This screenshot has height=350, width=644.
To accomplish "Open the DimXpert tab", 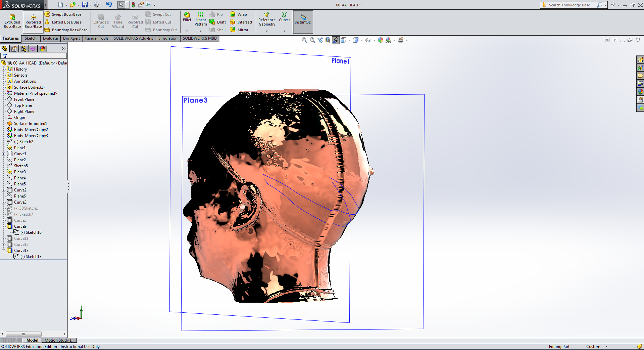I will pos(71,38).
